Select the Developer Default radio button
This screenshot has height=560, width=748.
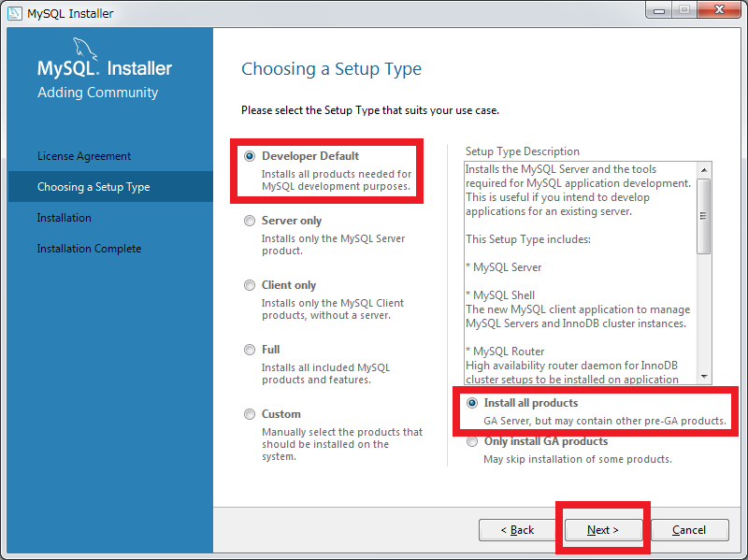coord(250,156)
